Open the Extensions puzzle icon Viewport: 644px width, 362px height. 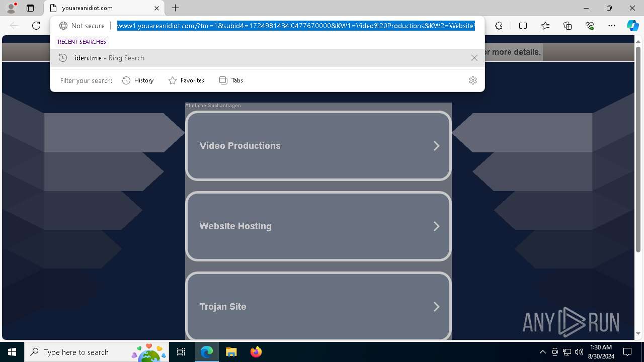pyautogui.click(x=499, y=26)
